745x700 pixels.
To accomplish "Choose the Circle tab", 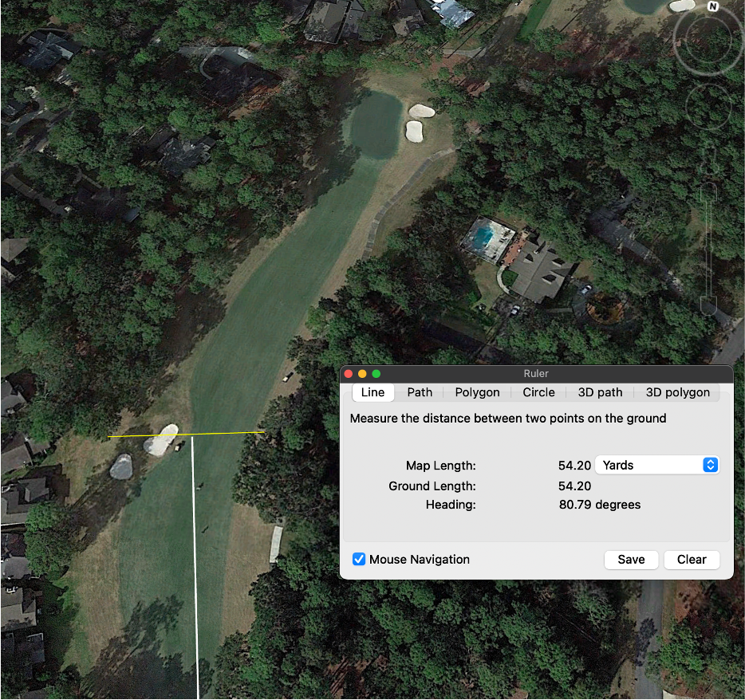I will click(x=538, y=392).
